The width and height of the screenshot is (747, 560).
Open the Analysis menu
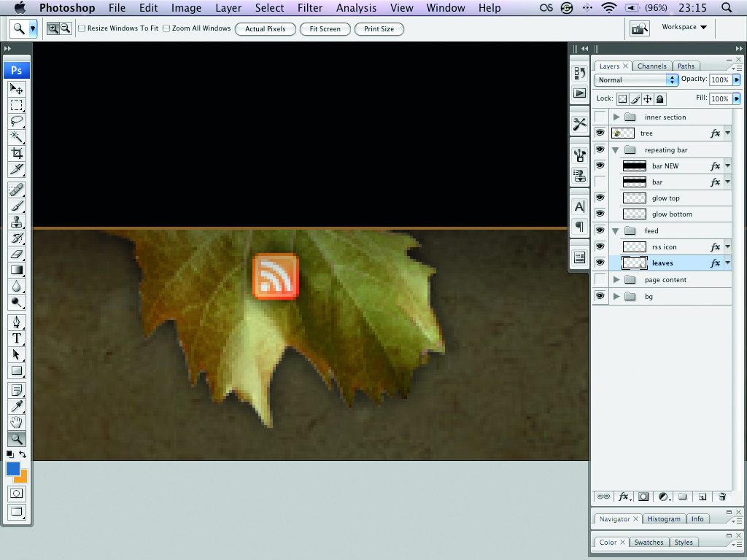tap(356, 7)
